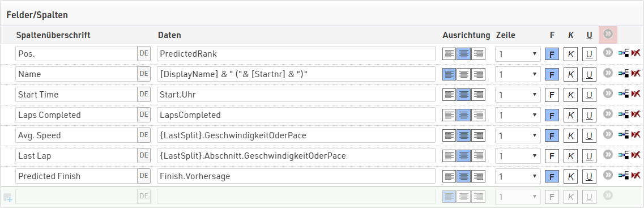Click the Finish.Vorhersage data field
The width and height of the screenshot is (644, 208).
pos(296,176)
